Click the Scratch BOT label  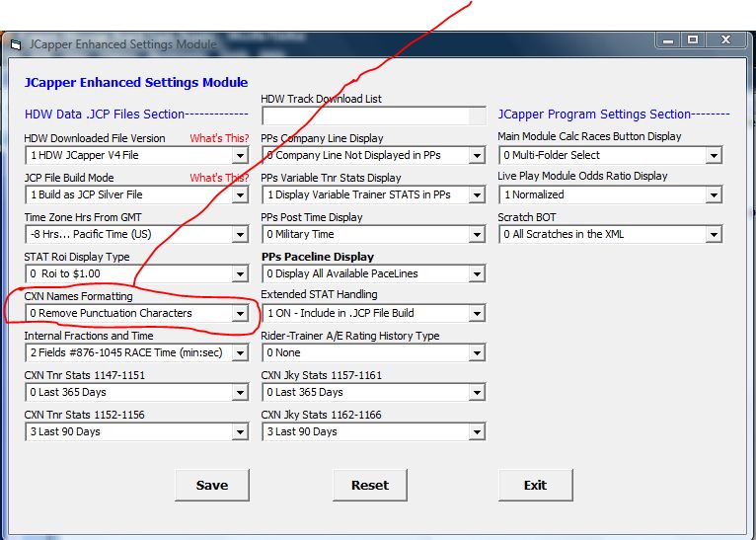tap(527, 217)
